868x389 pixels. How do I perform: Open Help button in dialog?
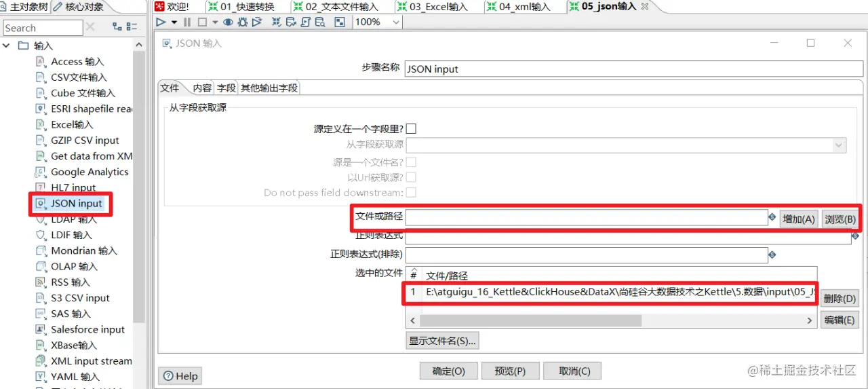click(180, 376)
